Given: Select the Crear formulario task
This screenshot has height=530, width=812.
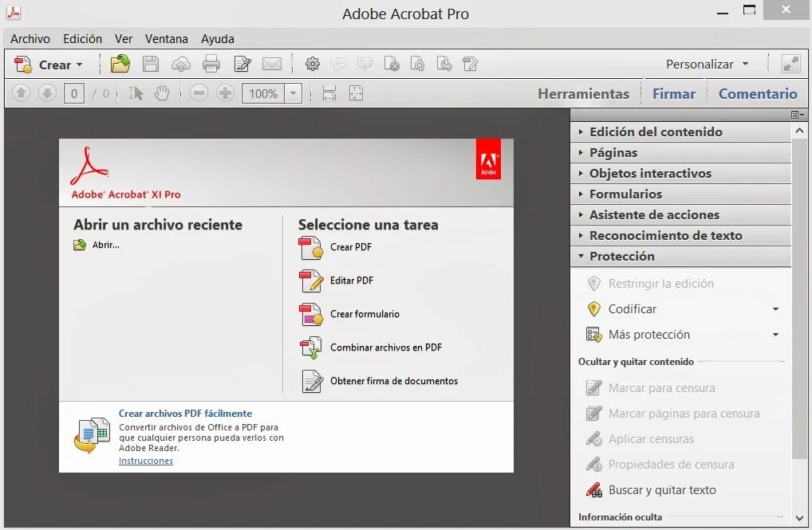Looking at the screenshot, I should click(349, 314).
